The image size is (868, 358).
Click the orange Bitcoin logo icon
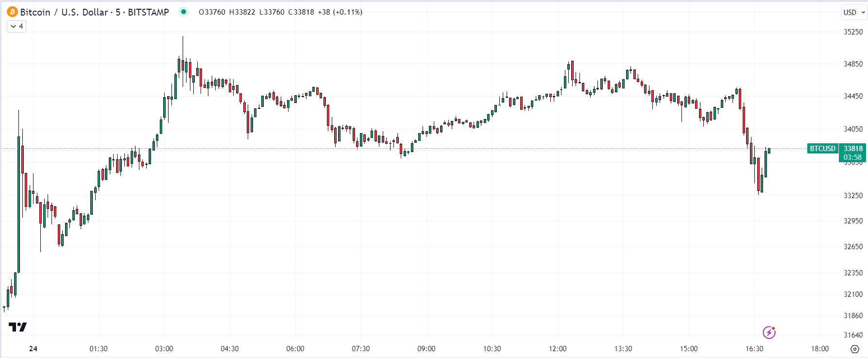12,12
